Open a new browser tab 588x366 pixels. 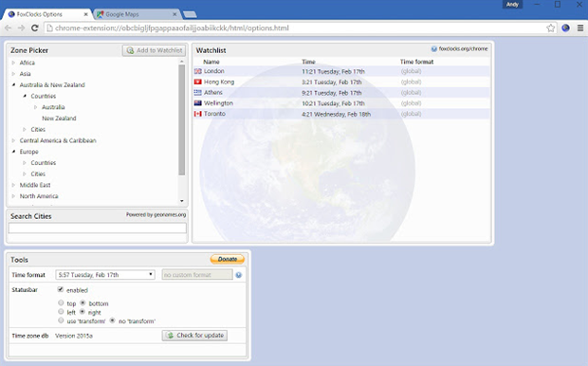[190, 14]
